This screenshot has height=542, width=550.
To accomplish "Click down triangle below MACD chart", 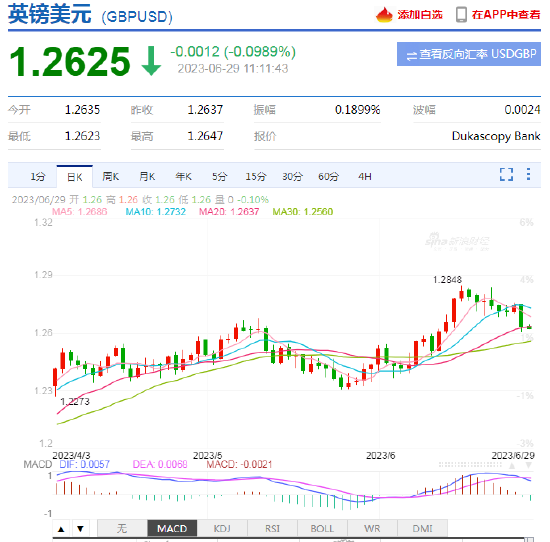I will point(80,529).
